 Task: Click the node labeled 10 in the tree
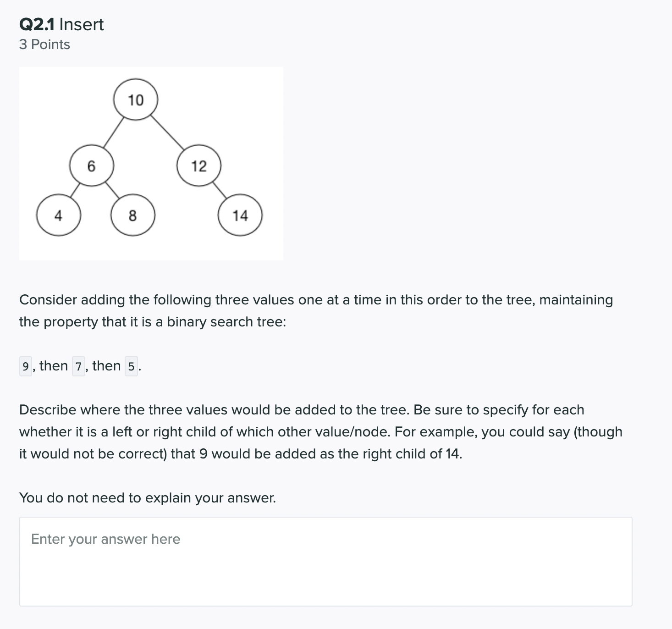[x=135, y=99]
